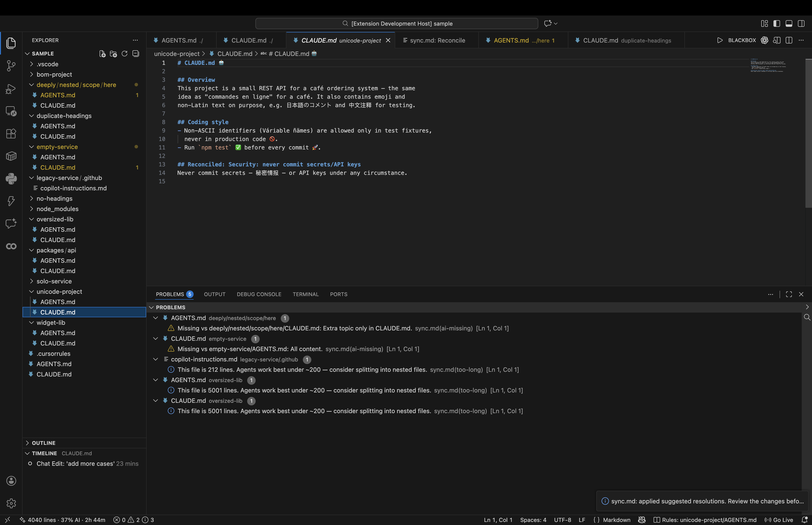The width and height of the screenshot is (812, 525).
Task: Open copilot-instructions.md in Explorer
Action: 84,188
